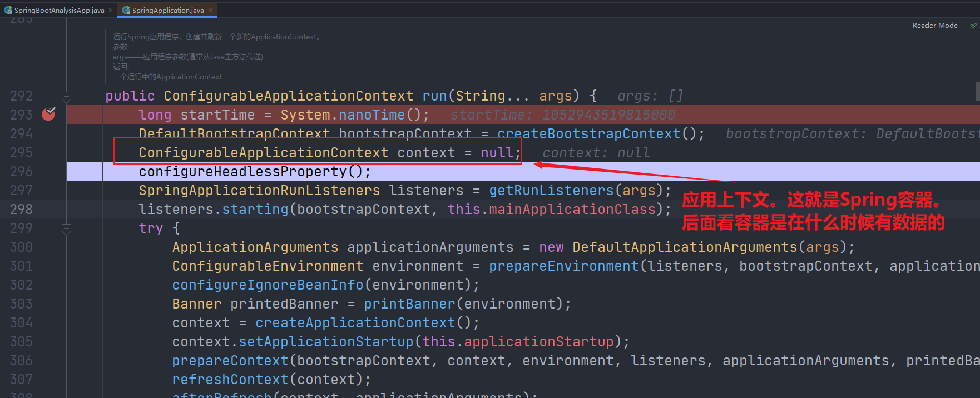Click the green inspection checkmark icon

point(973,25)
